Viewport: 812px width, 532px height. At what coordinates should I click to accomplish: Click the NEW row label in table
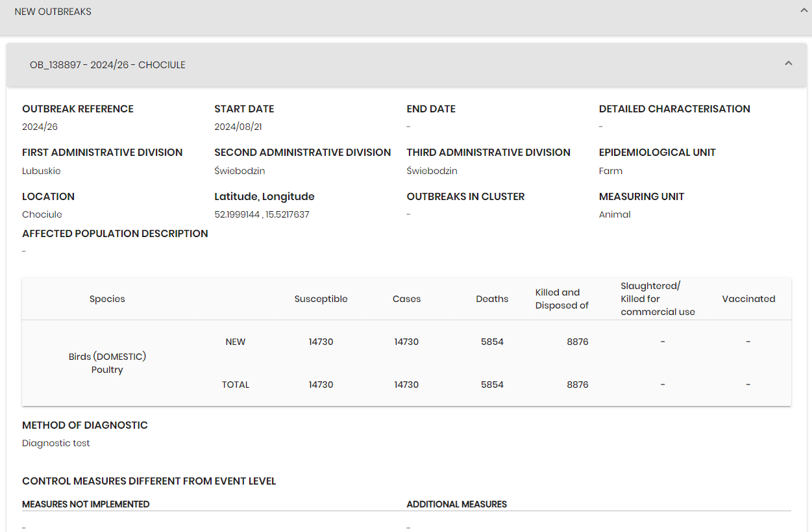(235, 342)
